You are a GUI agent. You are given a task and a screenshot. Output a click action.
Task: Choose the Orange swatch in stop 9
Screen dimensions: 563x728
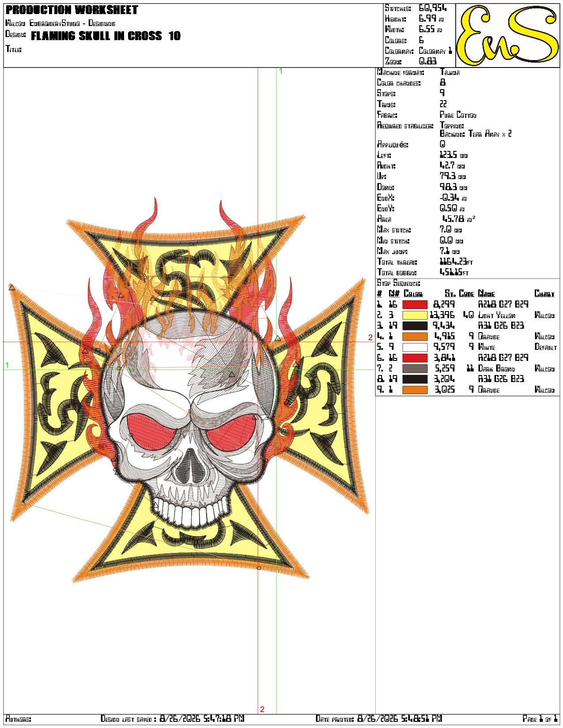click(x=415, y=390)
